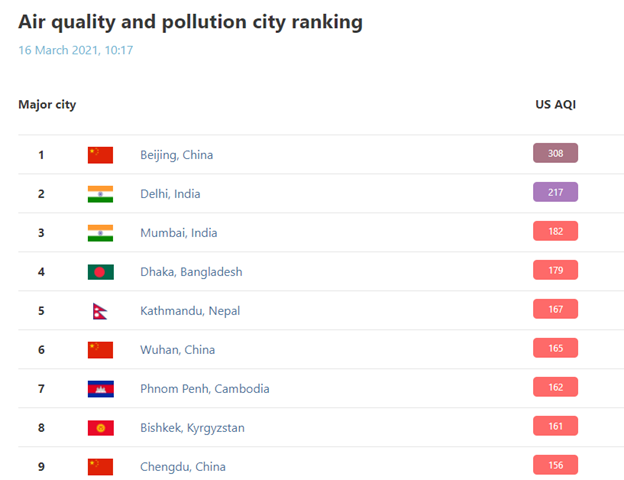
Task: Click the Kyrgyzstan flag icon
Action: [x=101, y=428]
